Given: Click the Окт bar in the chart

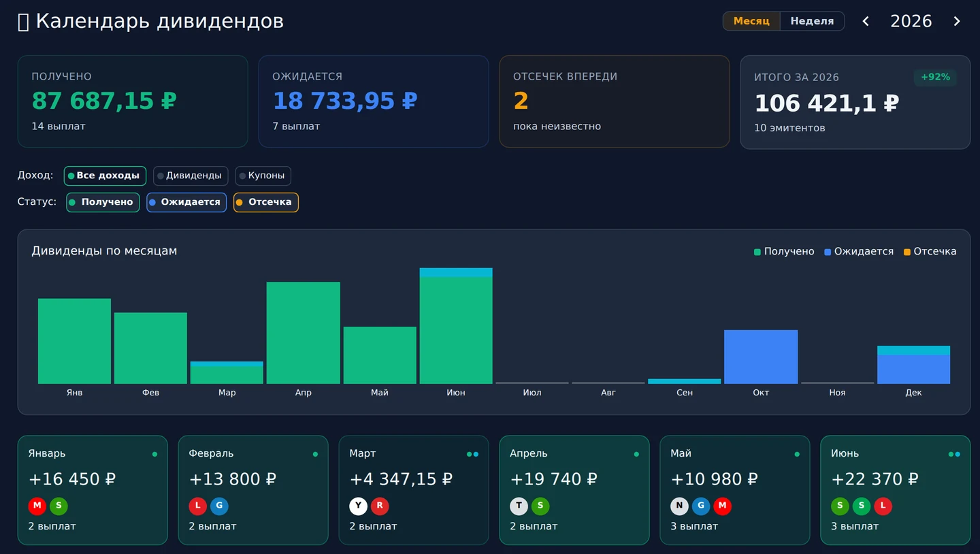Looking at the screenshot, I should click(x=761, y=357).
